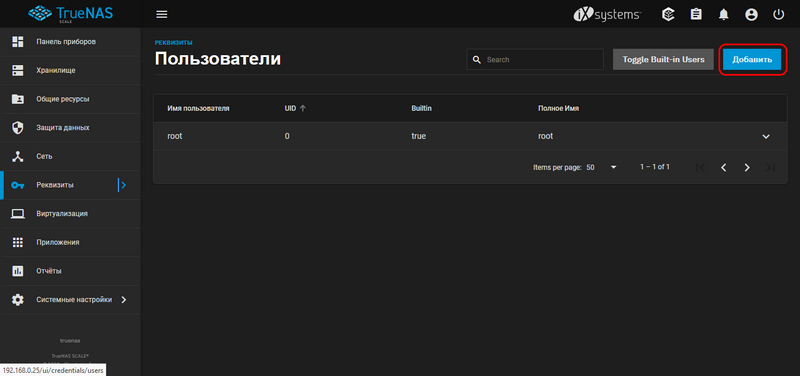Screen dimensions: 800x376
Task: Click the gear icon beside Системные настройки
Action: pos(18,299)
